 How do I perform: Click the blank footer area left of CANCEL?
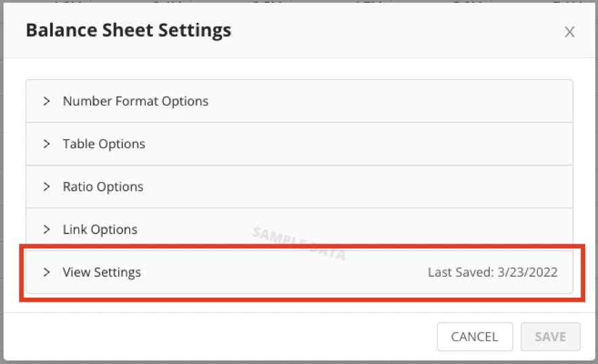pyautogui.click(x=219, y=336)
